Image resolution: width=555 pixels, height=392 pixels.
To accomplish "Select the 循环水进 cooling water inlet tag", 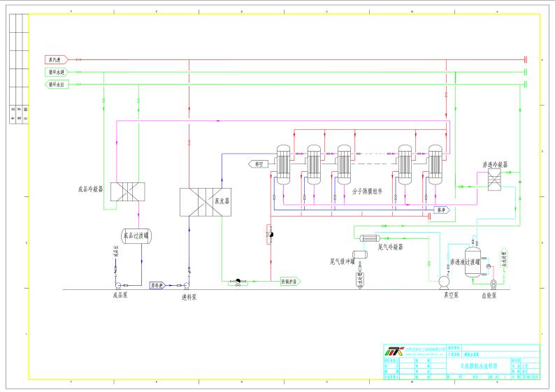I will (57, 72).
